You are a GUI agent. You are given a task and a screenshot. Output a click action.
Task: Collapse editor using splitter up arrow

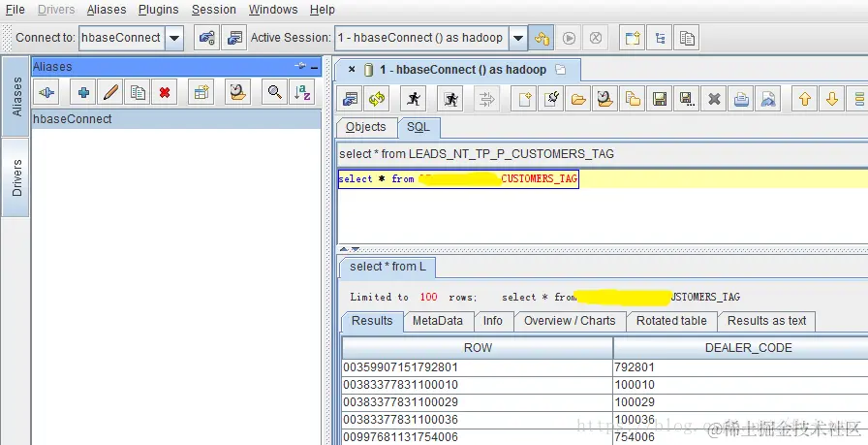pyautogui.click(x=343, y=249)
